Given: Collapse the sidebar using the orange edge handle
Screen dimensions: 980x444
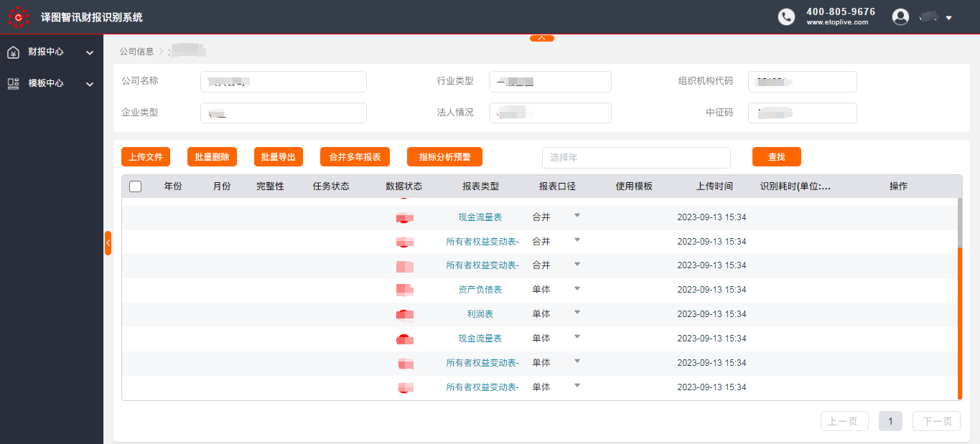Looking at the screenshot, I should tap(108, 243).
